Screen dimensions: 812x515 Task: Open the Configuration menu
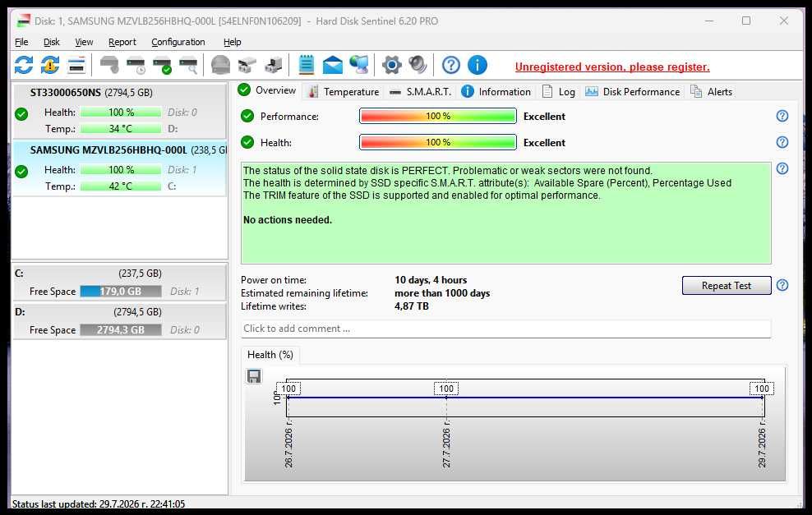(x=178, y=42)
